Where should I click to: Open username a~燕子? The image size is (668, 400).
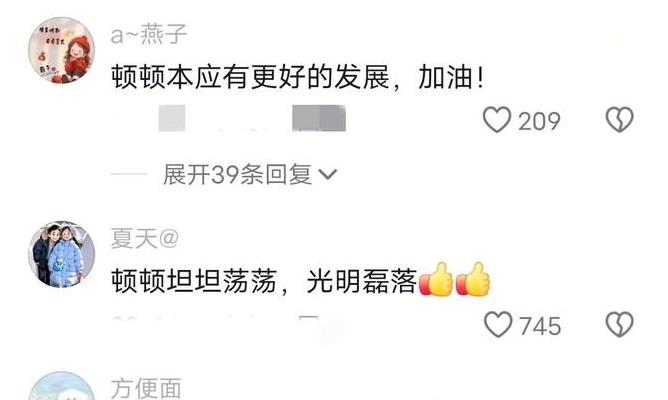click(x=149, y=35)
